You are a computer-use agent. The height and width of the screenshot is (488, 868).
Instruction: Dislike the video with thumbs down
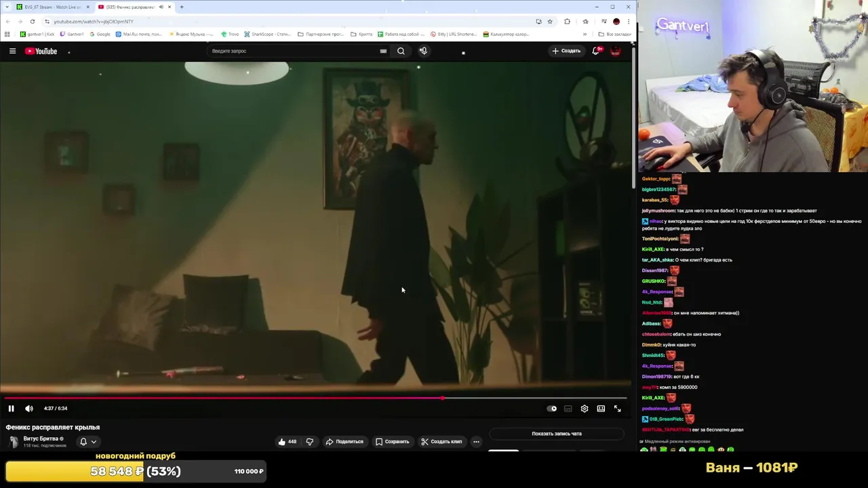pyautogui.click(x=310, y=442)
